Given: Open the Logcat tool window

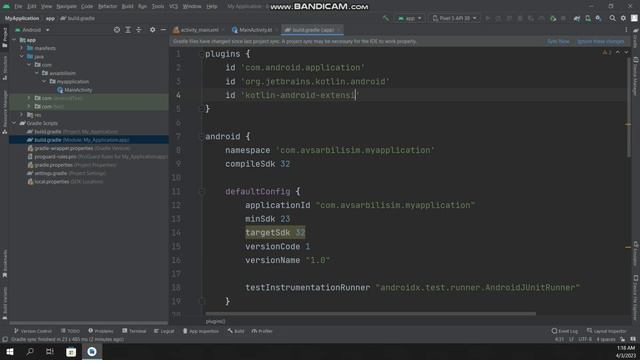Looking at the screenshot, I should coord(164,331).
